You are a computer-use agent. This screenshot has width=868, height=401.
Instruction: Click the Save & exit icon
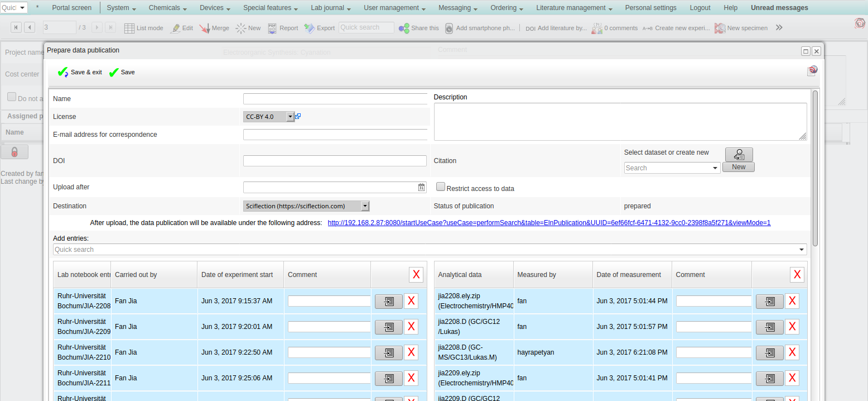[63, 73]
